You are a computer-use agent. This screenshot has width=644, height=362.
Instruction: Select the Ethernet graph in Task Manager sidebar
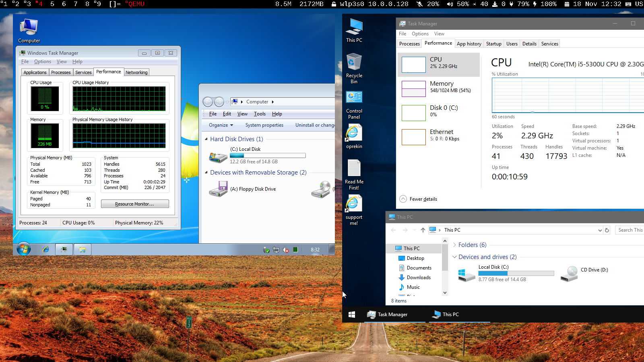(x=439, y=136)
